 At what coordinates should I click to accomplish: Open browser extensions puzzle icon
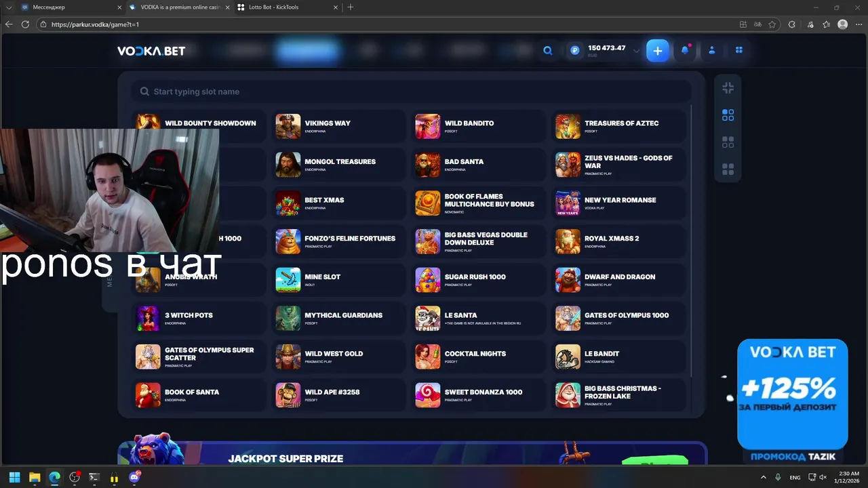(x=791, y=24)
